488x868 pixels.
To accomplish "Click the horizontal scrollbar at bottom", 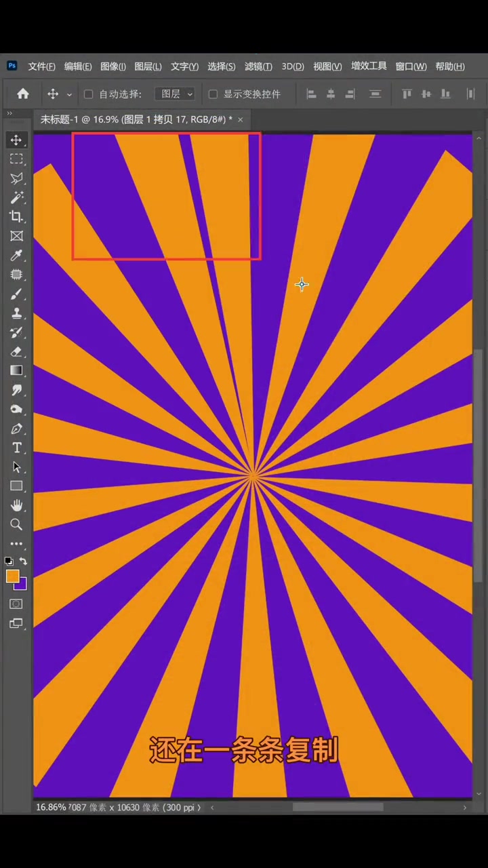I will (x=338, y=807).
